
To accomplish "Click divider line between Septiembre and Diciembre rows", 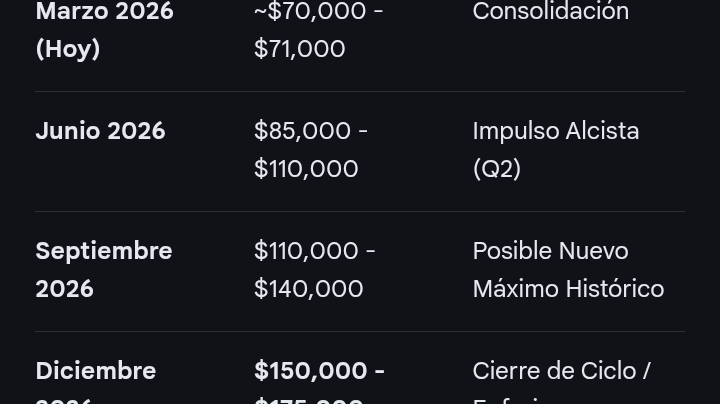I will click(x=360, y=331).
